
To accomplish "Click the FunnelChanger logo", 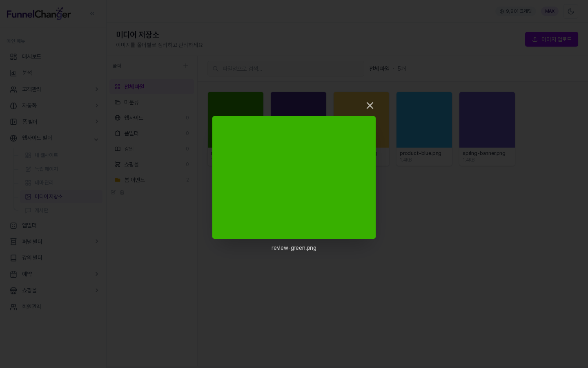I will (39, 13).
